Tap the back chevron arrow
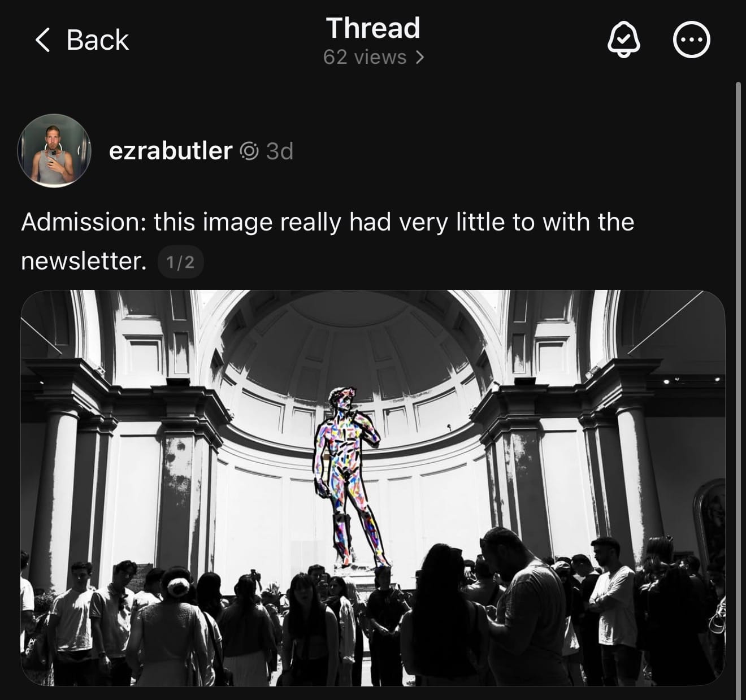The width and height of the screenshot is (746, 700). 43,40
